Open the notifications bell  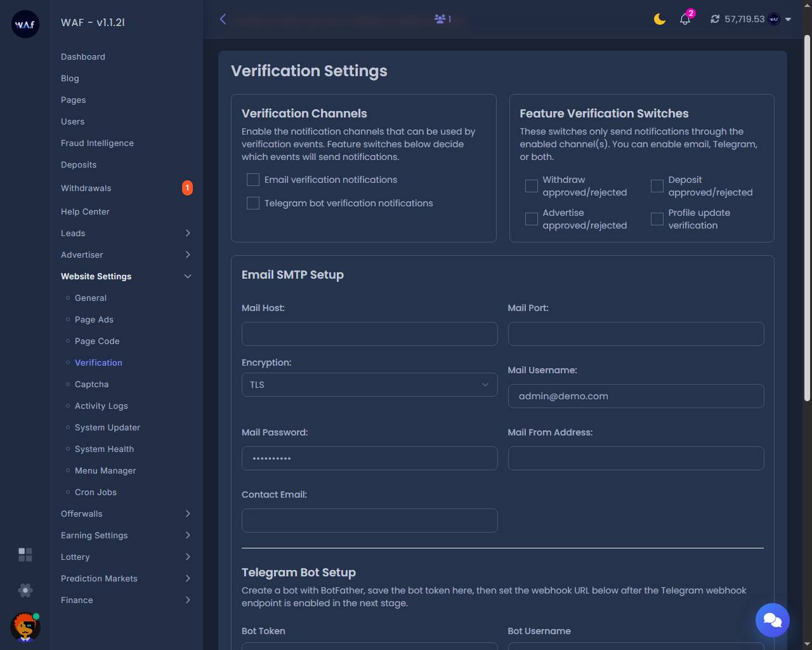coord(685,19)
